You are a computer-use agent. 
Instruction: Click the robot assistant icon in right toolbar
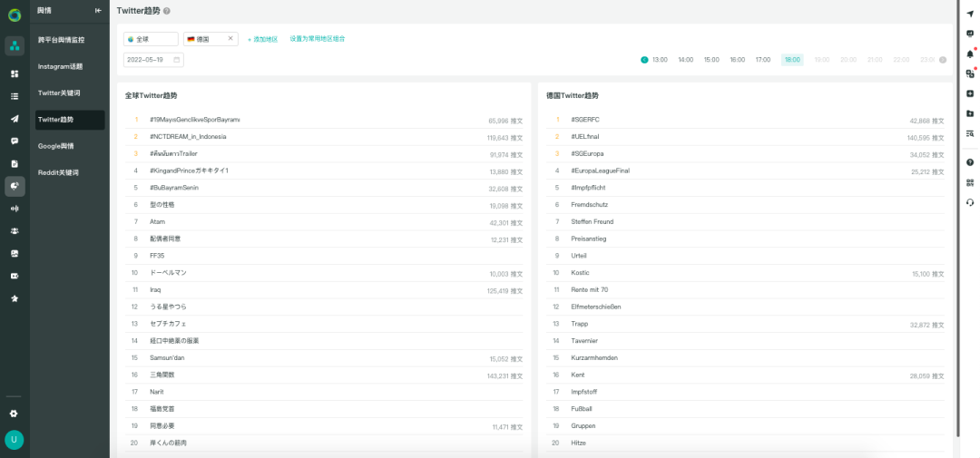(970, 34)
